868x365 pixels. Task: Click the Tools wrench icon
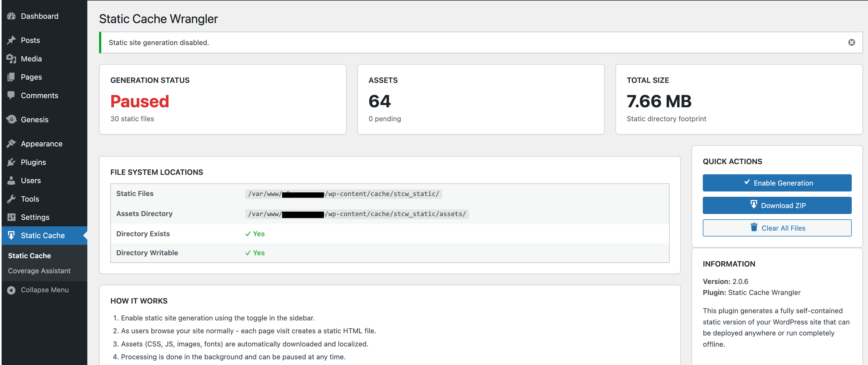tap(11, 199)
